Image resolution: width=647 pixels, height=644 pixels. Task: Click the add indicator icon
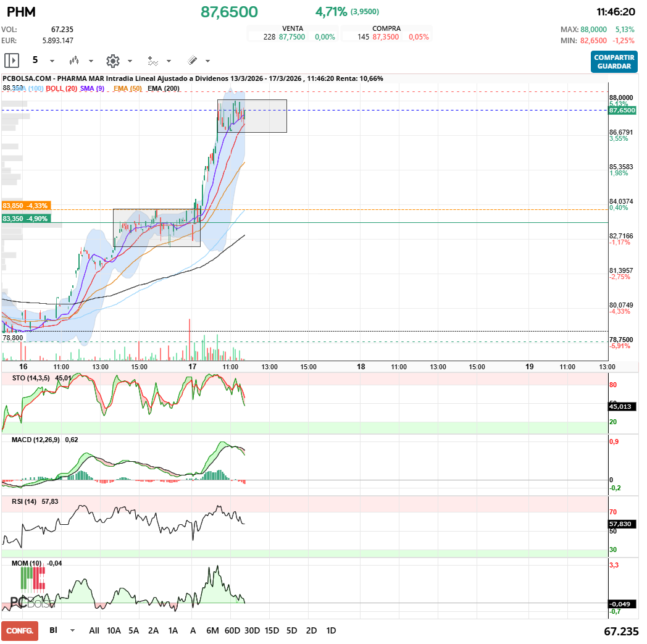click(152, 61)
